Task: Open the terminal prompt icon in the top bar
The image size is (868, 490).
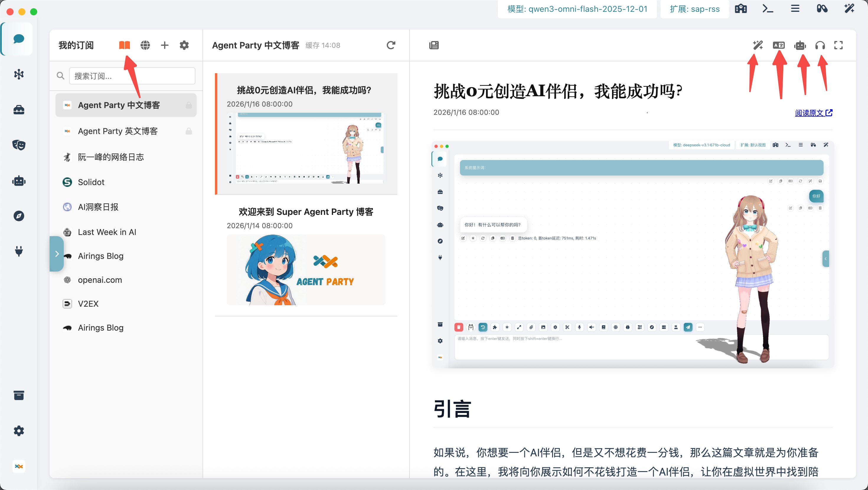Action: 768,9
